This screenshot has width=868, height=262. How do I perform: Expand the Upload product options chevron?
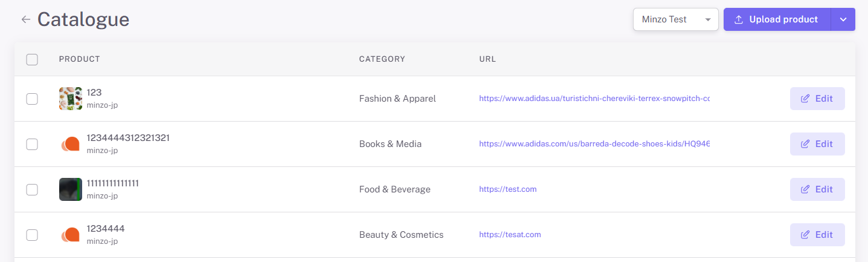[x=843, y=19]
